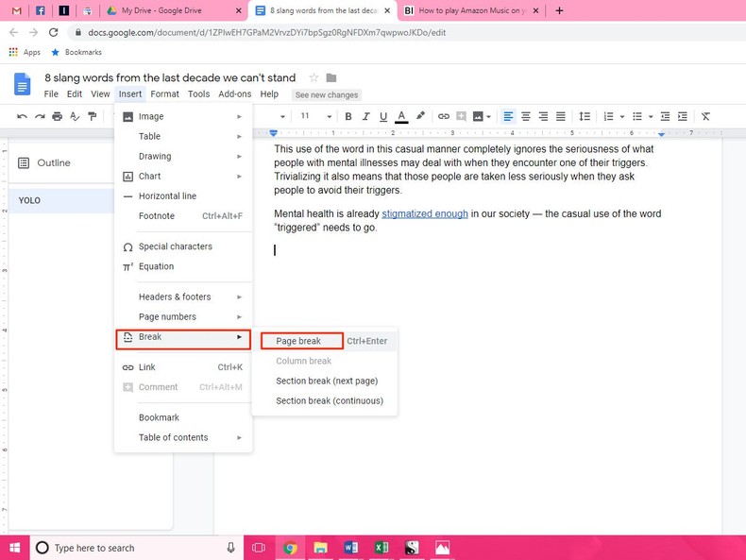Select the center align icon
746x560 pixels.
pyautogui.click(x=526, y=116)
